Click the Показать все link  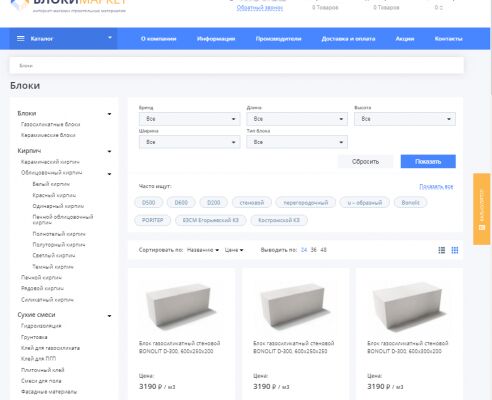(x=436, y=186)
